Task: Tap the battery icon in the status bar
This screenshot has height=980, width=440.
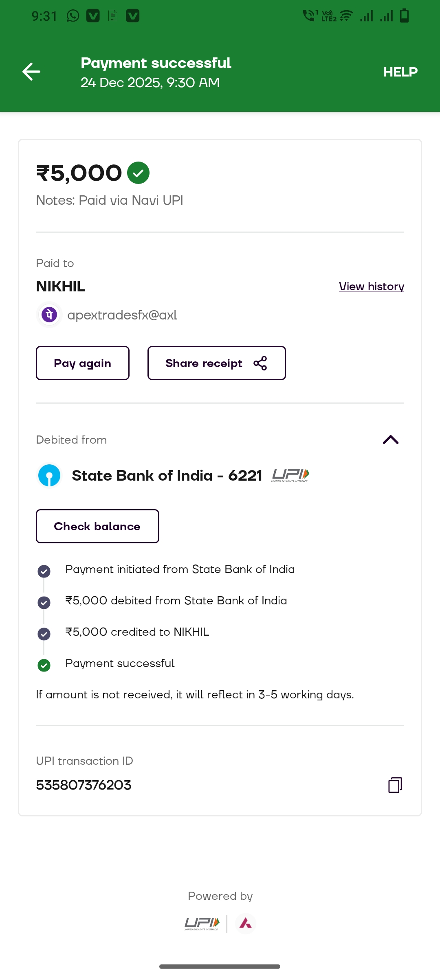Action: [x=404, y=16]
